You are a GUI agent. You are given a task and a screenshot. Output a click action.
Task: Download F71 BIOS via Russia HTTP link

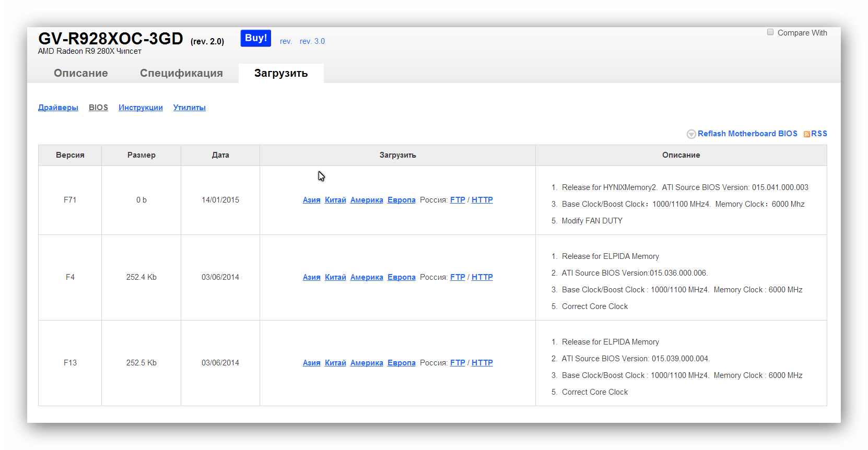coord(482,200)
